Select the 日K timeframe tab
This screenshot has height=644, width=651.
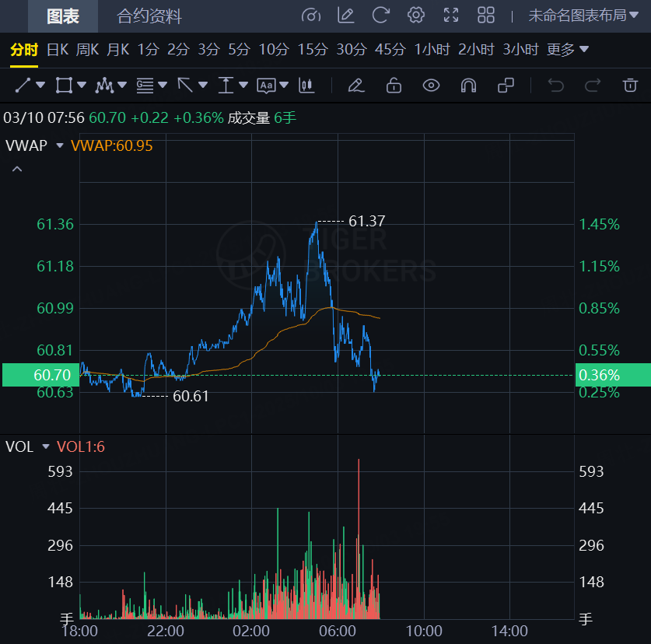click(58, 50)
